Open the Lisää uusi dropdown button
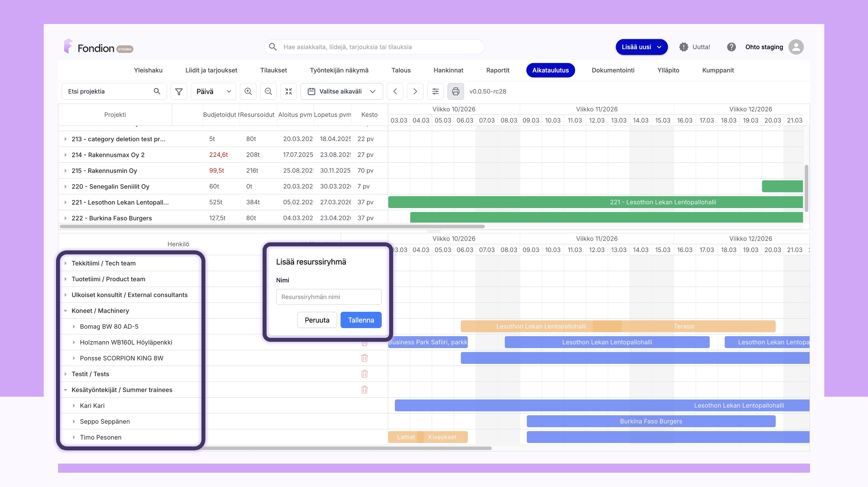868x487 pixels. [x=641, y=47]
